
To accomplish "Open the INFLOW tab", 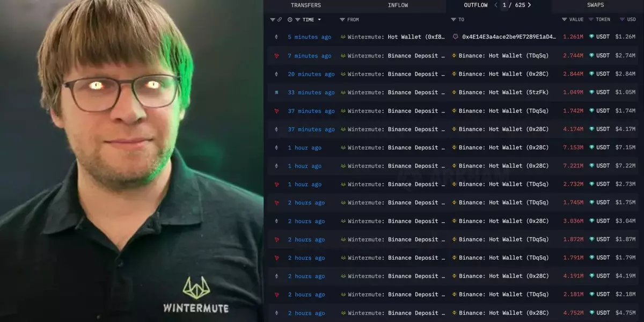I will click(398, 5).
